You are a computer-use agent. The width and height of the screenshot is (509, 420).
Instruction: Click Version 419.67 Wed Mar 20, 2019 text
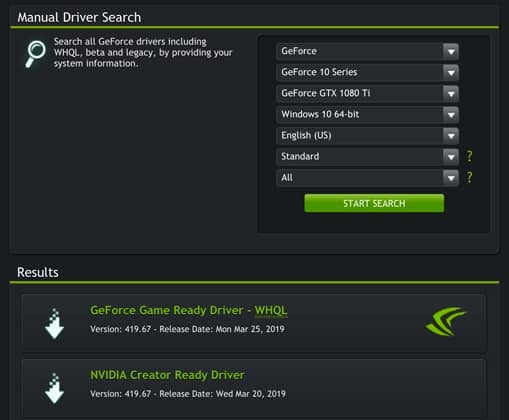(188, 394)
